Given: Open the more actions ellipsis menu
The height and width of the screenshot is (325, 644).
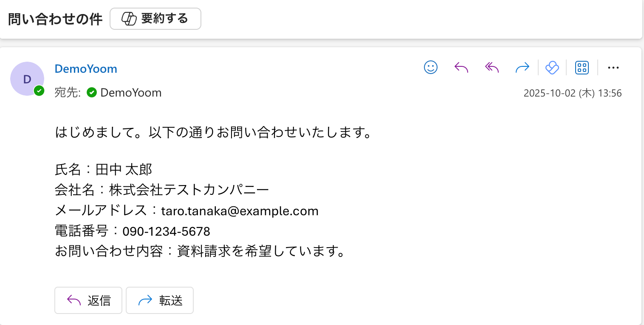Looking at the screenshot, I should tap(613, 67).
